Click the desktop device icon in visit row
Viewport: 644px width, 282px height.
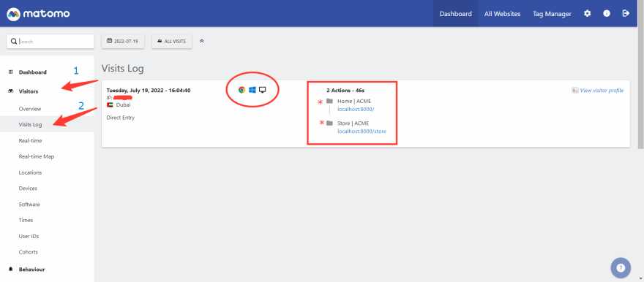pos(263,90)
